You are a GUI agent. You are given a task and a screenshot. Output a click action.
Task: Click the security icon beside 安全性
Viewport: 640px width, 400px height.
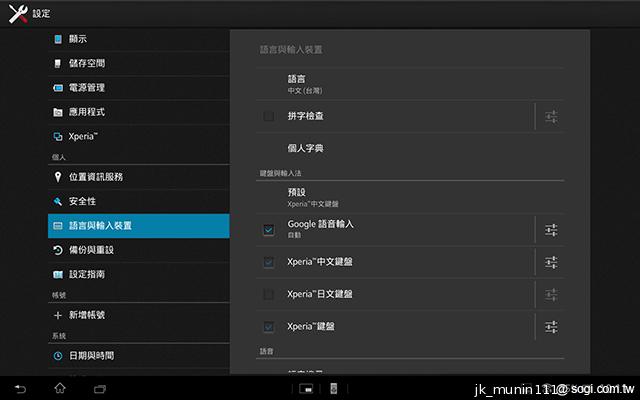click(x=58, y=201)
